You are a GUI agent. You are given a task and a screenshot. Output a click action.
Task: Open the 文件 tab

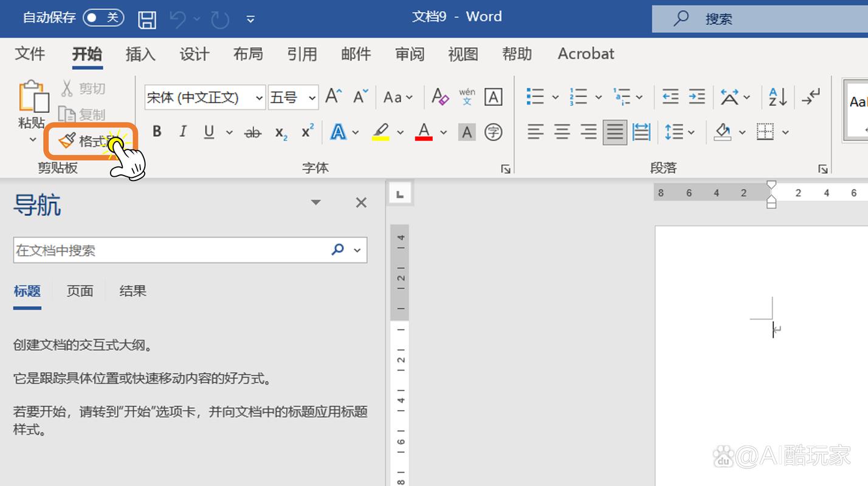tap(30, 53)
